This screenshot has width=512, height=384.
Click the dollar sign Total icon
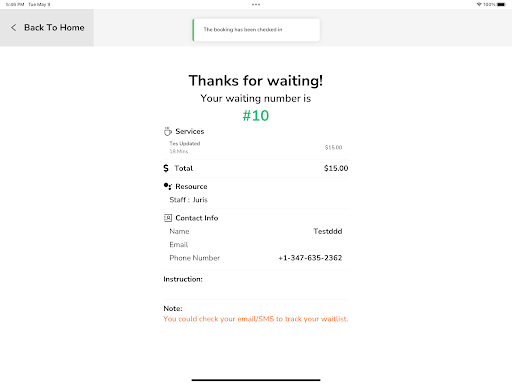(166, 168)
